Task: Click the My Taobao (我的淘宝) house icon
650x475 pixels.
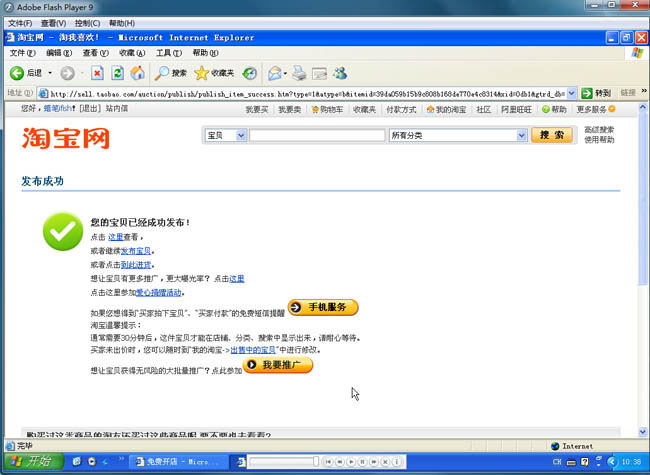Action: pos(430,109)
